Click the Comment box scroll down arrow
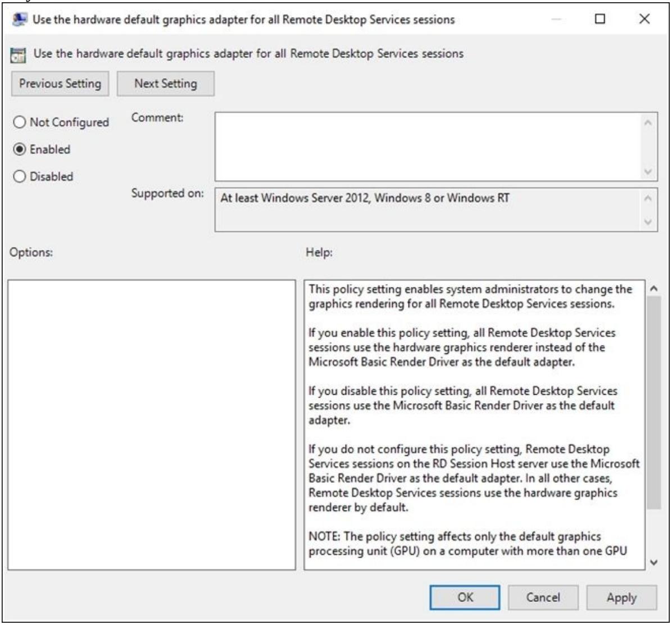The height and width of the screenshot is (625, 672). pyautogui.click(x=648, y=172)
